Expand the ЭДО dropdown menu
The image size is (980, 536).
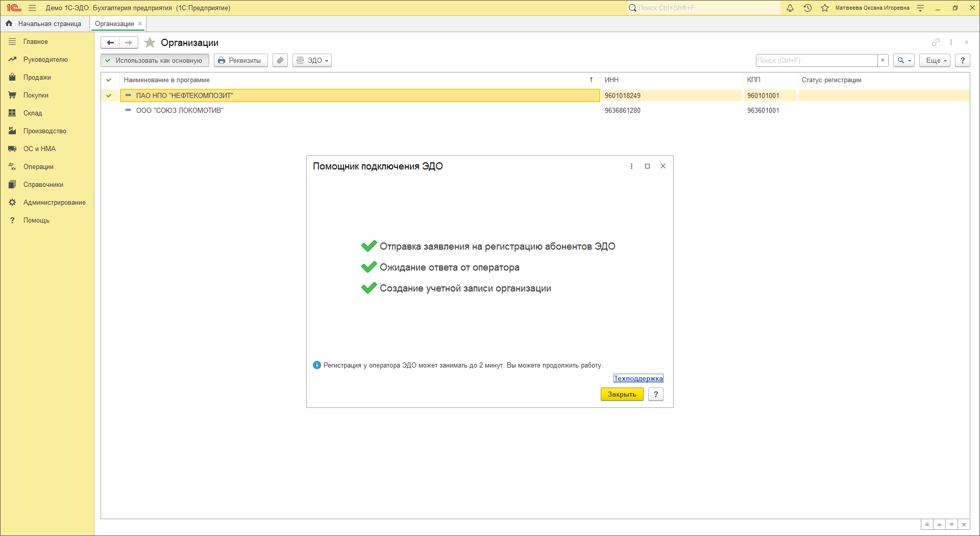click(x=312, y=61)
